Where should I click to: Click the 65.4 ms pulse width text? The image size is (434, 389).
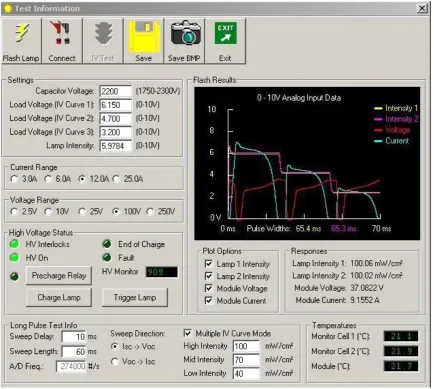coord(308,229)
